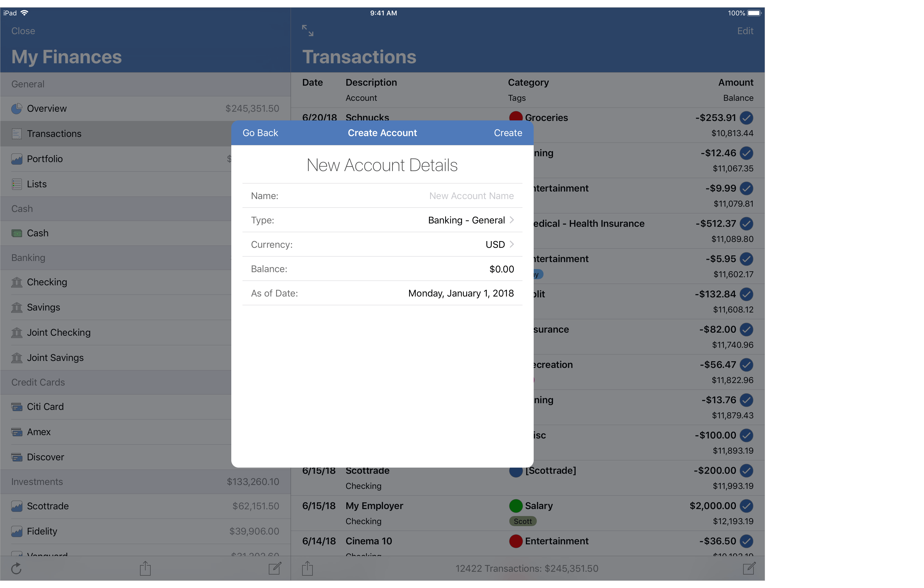
Task: Tap Go Back in the dialog header
Action: (x=260, y=133)
